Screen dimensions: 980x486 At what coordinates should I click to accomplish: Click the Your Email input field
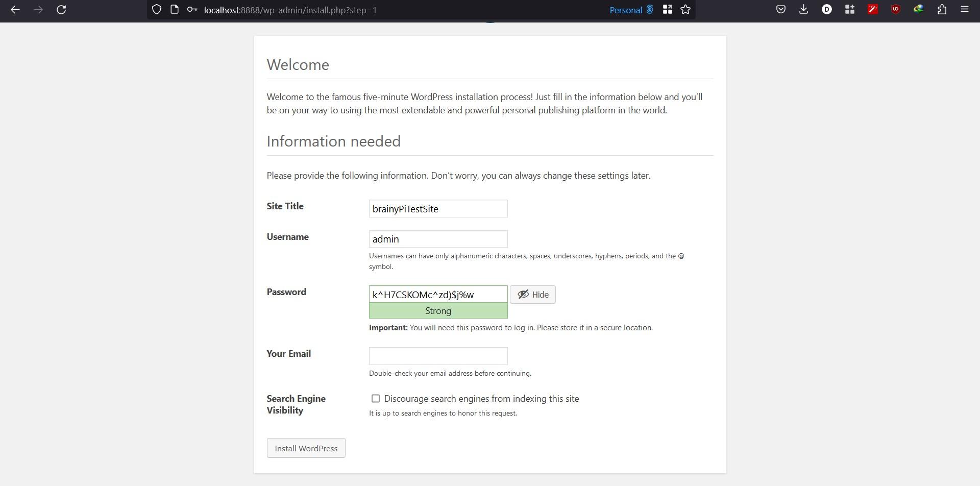click(x=438, y=356)
